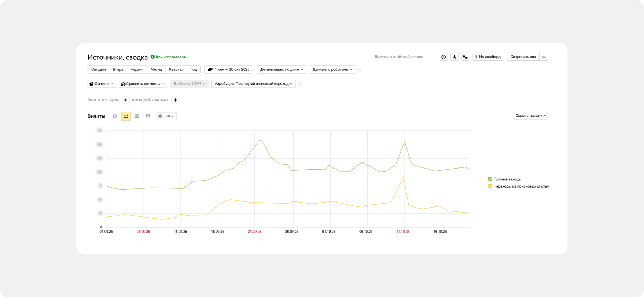Switch to the line chart view
Viewport: 644px width, 297px height.
click(126, 116)
